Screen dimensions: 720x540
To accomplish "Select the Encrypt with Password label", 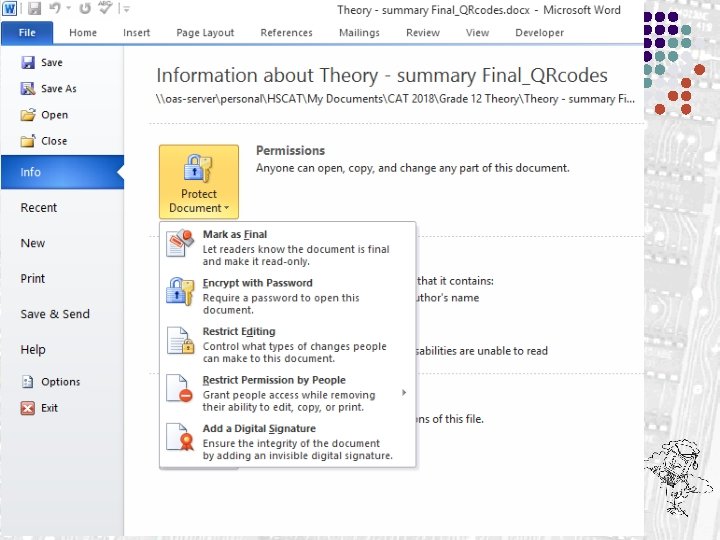I will pos(258,283).
